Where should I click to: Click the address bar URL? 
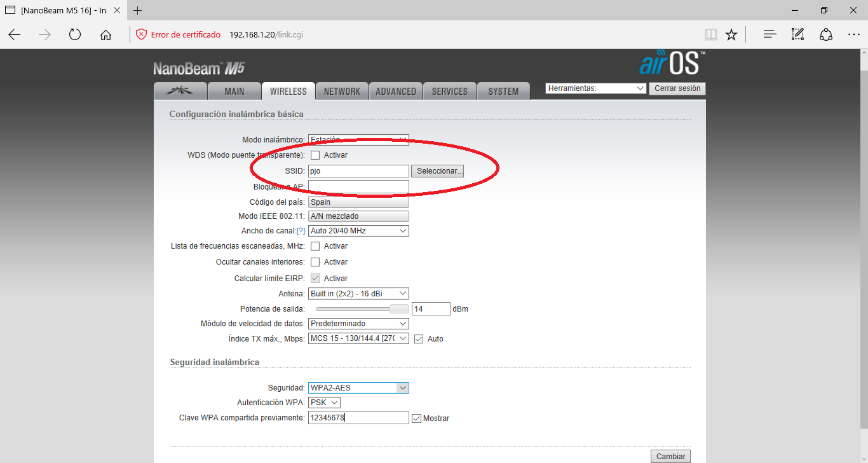click(x=266, y=34)
